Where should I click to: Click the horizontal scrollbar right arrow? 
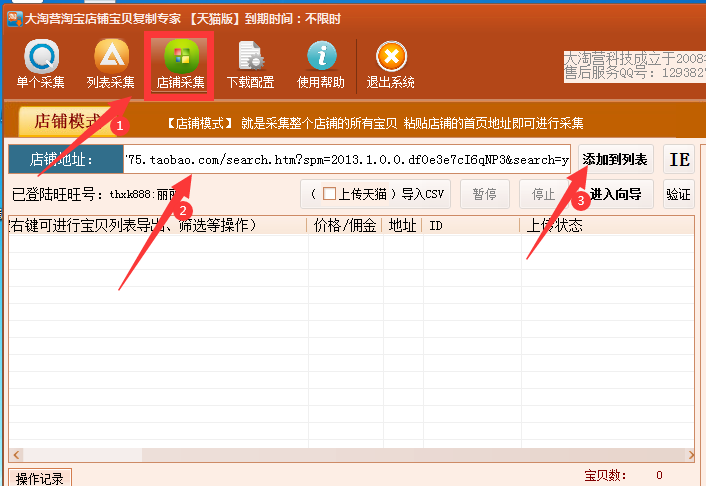click(x=691, y=454)
